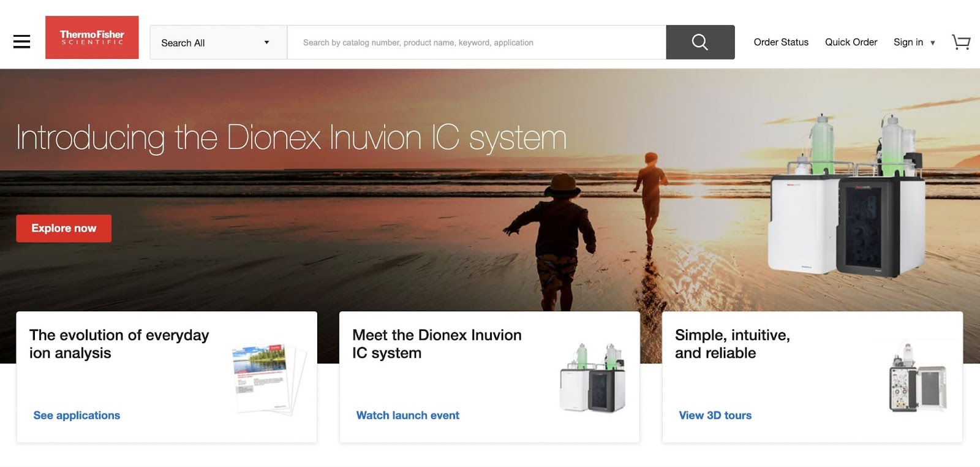The image size is (980, 467).
Task: Open the Order Status page
Action: [x=780, y=42]
